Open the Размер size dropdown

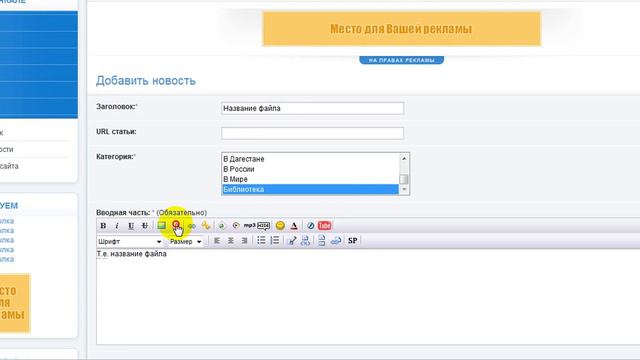click(x=185, y=242)
